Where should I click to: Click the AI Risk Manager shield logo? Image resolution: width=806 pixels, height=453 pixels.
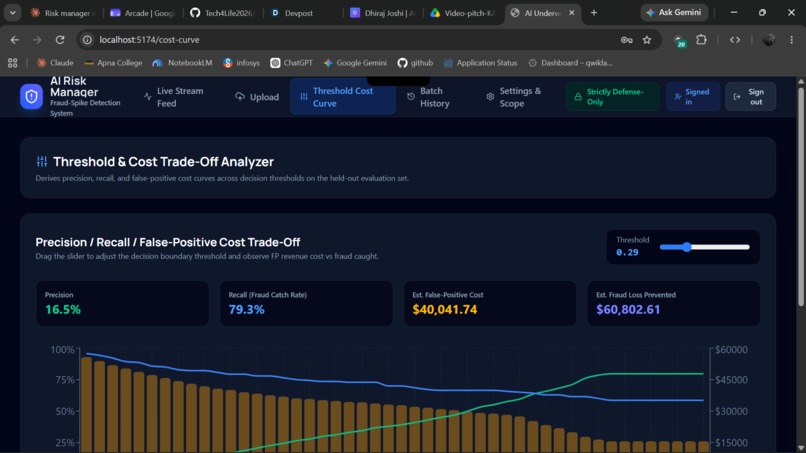31,97
